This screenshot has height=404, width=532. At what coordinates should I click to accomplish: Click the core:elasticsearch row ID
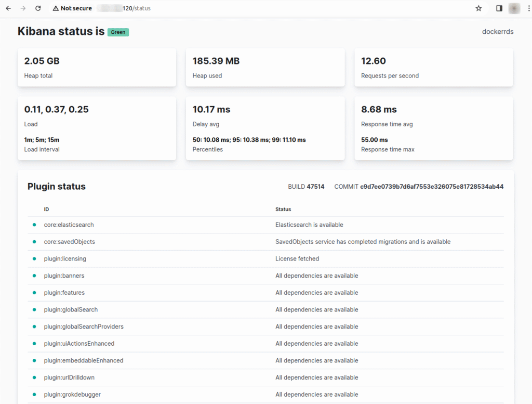[x=69, y=225]
